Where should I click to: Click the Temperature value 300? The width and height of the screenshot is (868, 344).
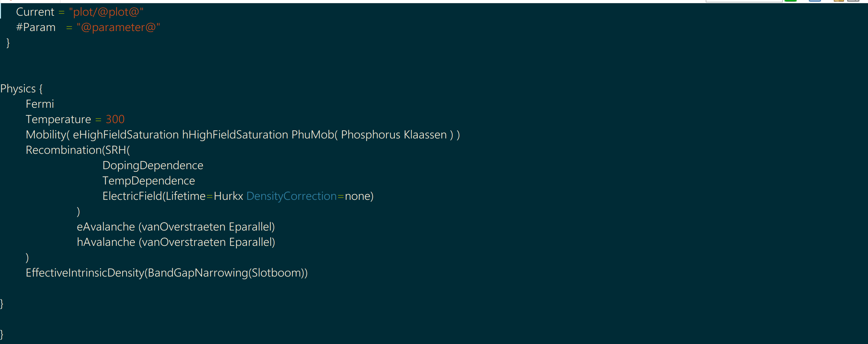click(115, 119)
